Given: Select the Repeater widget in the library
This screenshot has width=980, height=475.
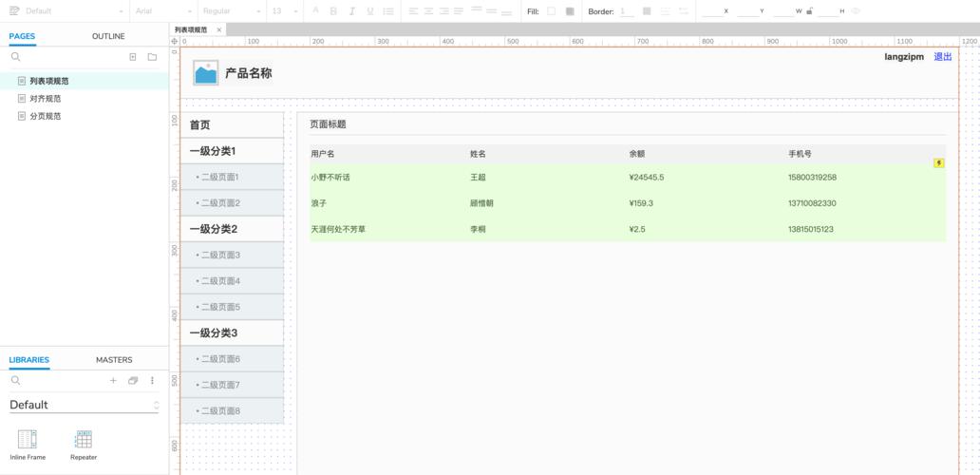Looking at the screenshot, I should (x=84, y=445).
